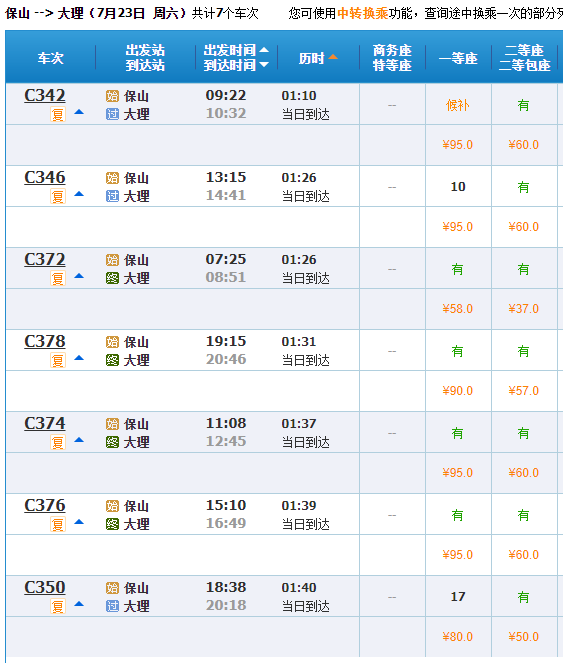
Task: Open train number C346 details link
Action: coord(45,177)
